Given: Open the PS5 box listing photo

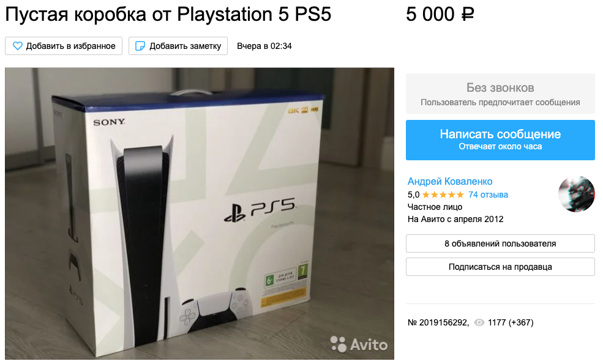Looking at the screenshot, I should 200,214.
